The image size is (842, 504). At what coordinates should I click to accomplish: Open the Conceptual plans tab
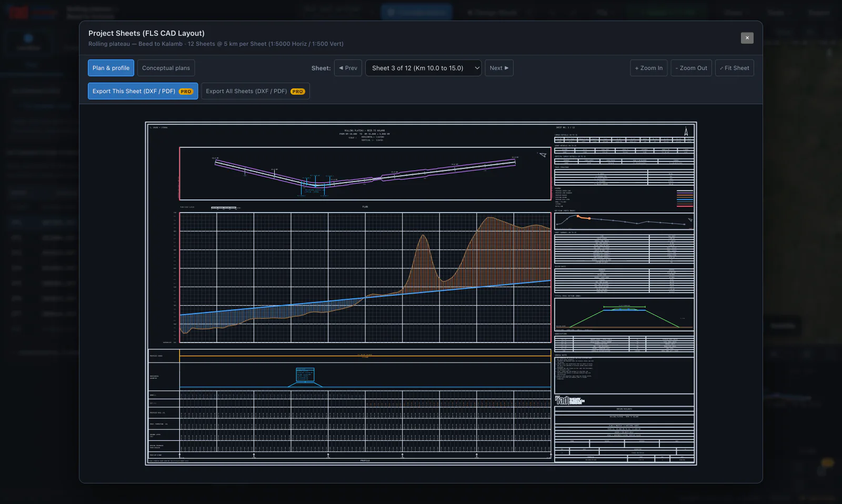[x=166, y=68]
